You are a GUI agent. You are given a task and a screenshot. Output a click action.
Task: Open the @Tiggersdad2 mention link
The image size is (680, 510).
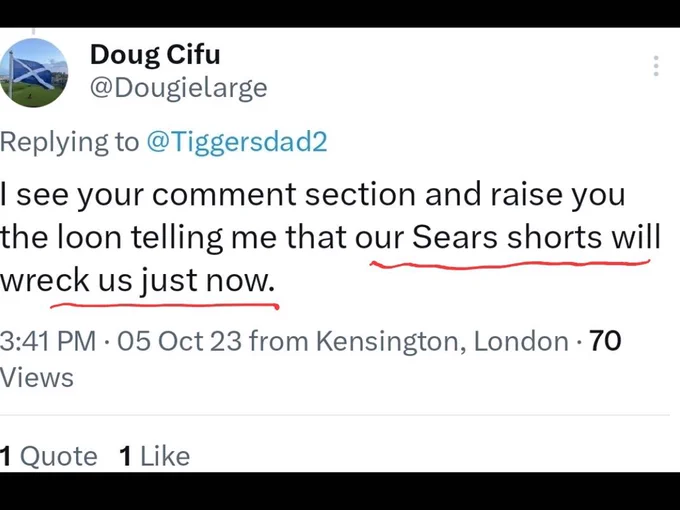tap(237, 142)
